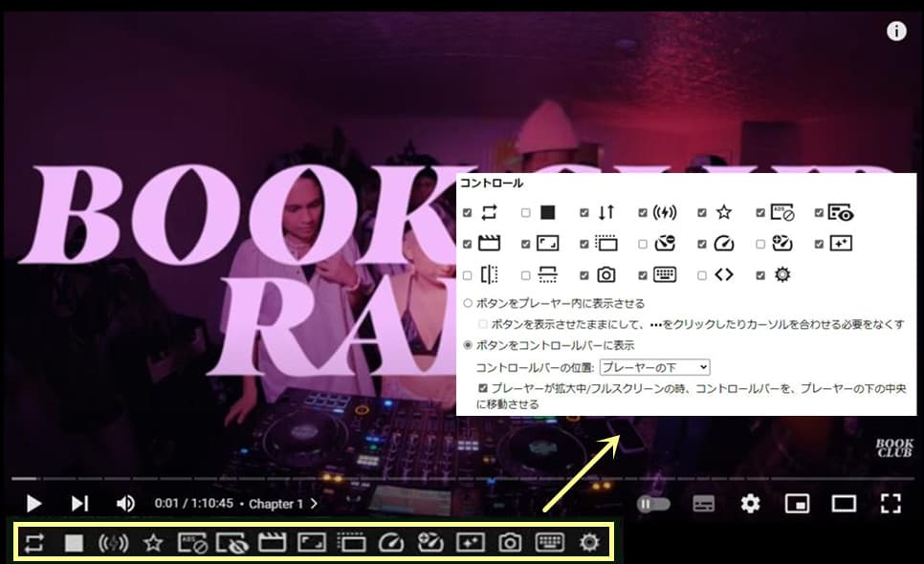Click the sparkle icon in bottom toolbar
This screenshot has width=924, height=564.
471,542
